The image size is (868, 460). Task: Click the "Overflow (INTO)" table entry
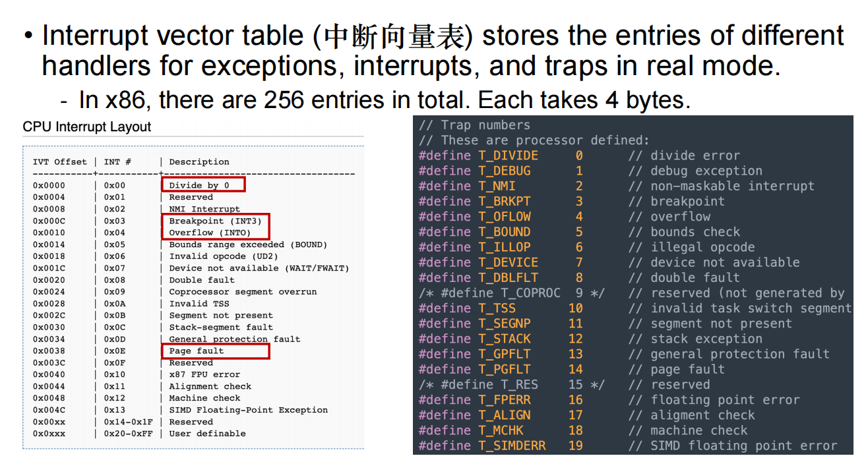click(210, 233)
